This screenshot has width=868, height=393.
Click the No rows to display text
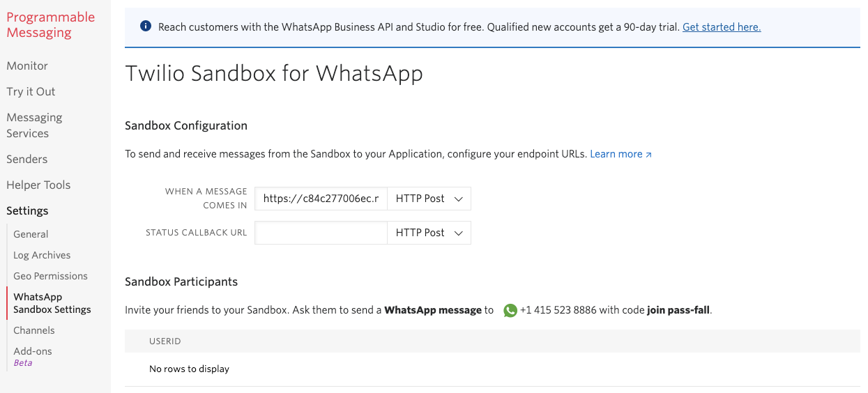click(189, 369)
